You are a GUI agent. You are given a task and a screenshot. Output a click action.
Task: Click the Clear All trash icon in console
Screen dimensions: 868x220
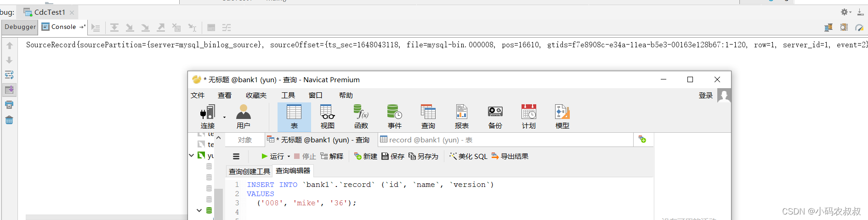9,120
